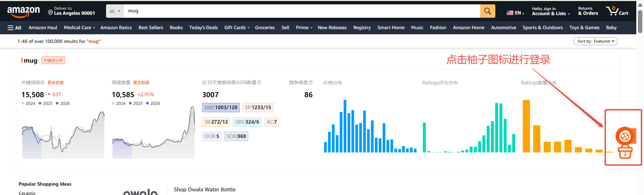
Task: Toggle 2026 legend in 关键词排名 chart
Action: point(63,103)
